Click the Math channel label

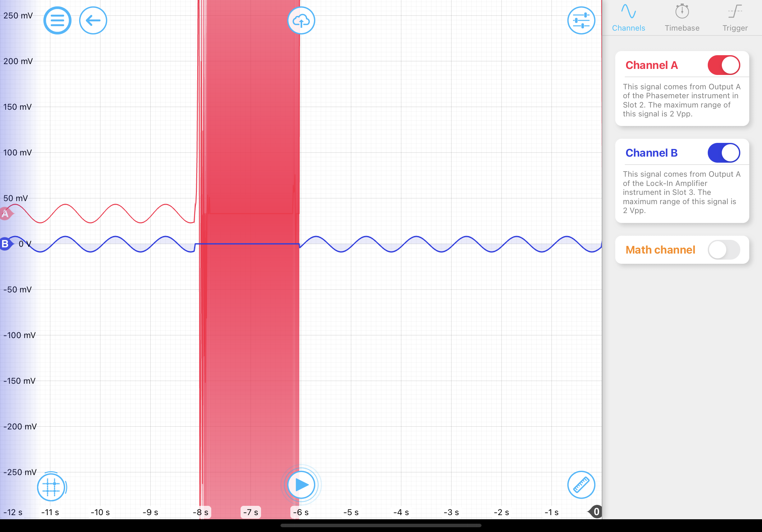pyautogui.click(x=660, y=250)
